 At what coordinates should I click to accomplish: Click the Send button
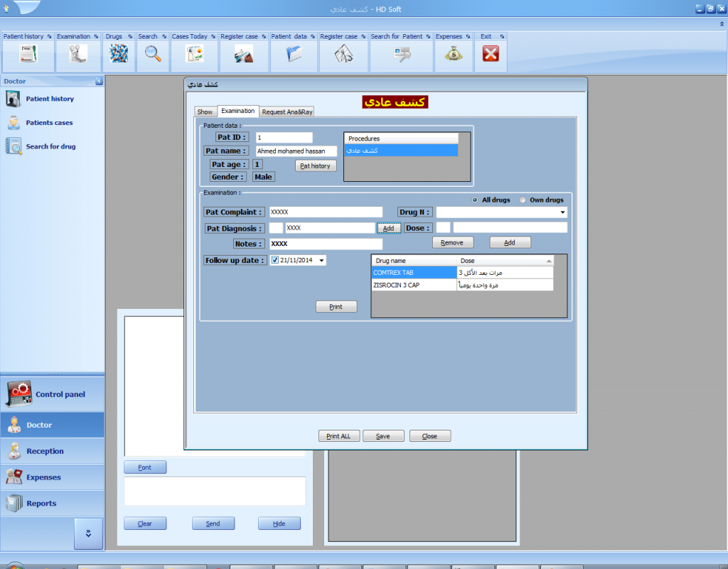213,524
